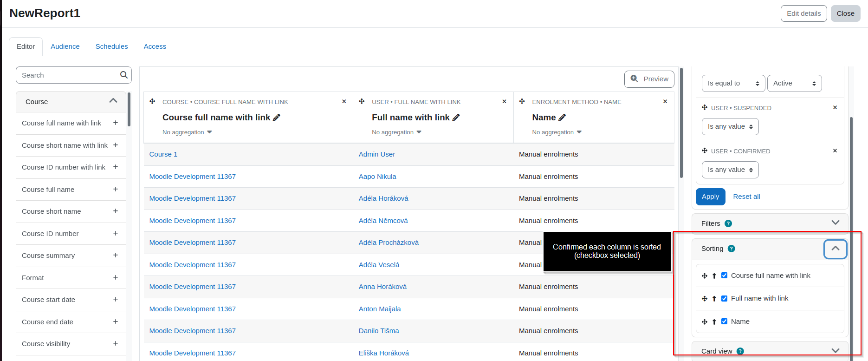Screen dimensions: 868x361
Task: Open User Suspended 'Is any value' dropdown
Action: [x=730, y=126]
